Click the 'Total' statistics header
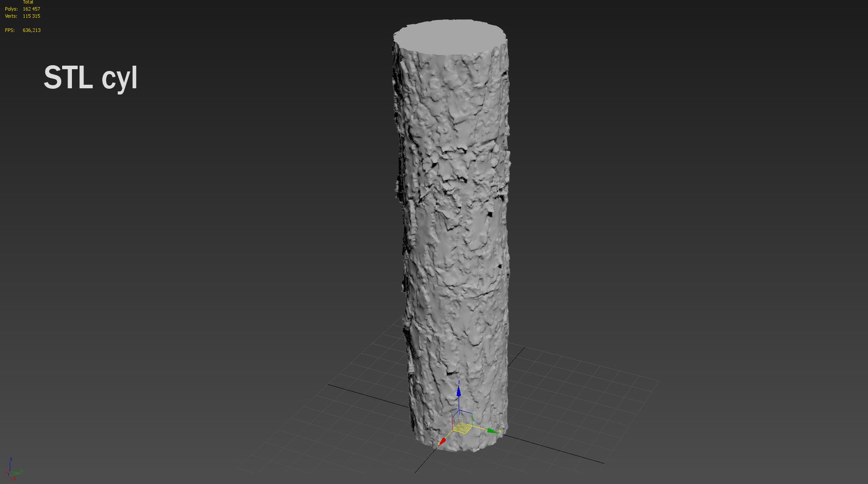Screen dimensions: 868x484 point(28,2)
